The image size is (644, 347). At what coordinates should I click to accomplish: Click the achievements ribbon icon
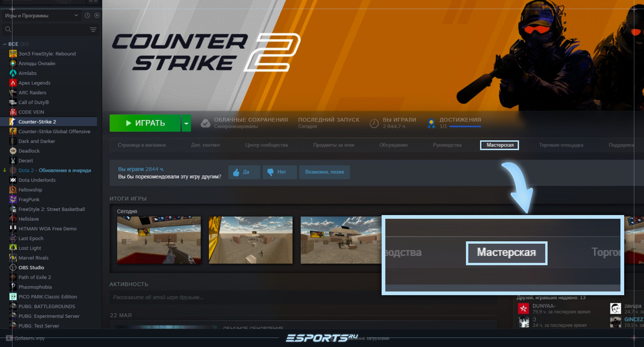431,123
